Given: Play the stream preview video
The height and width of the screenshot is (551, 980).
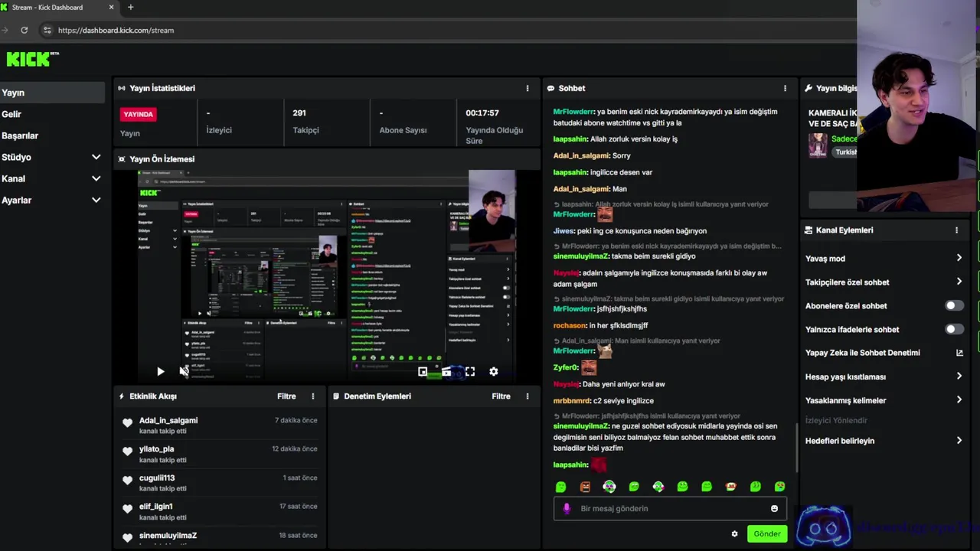Looking at the screenshot, I should [160, 372].
